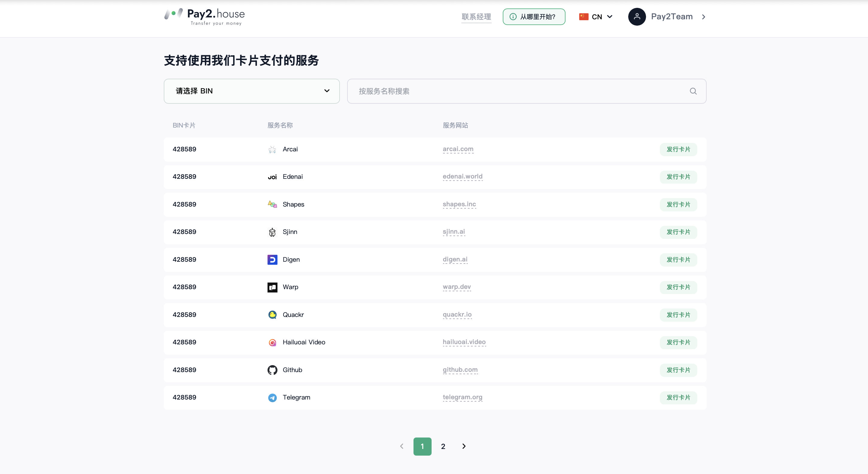This screenshot has width=868, height=474.
Task: Click the Sjinn robot icon
Action: (x=272, y=232)
